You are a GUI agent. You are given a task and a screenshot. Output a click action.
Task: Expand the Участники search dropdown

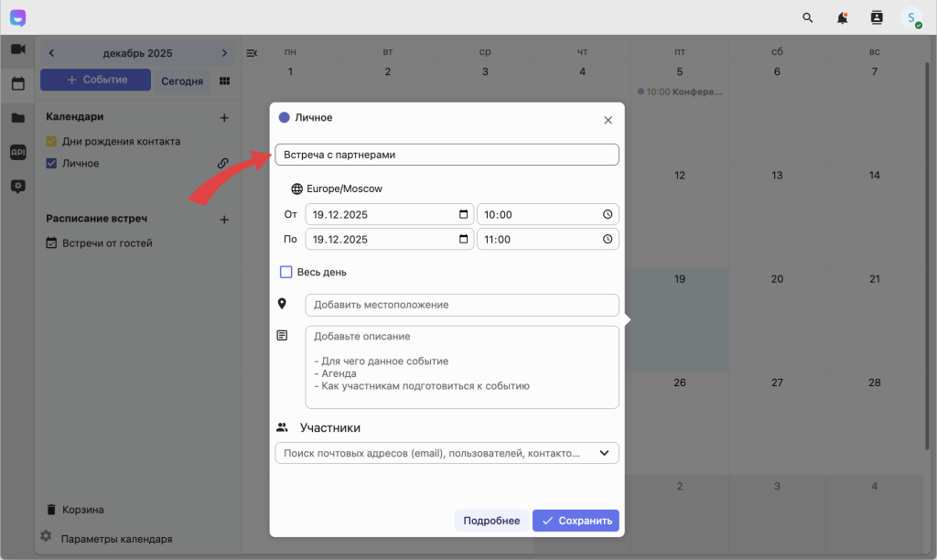[x=604, y=453]
